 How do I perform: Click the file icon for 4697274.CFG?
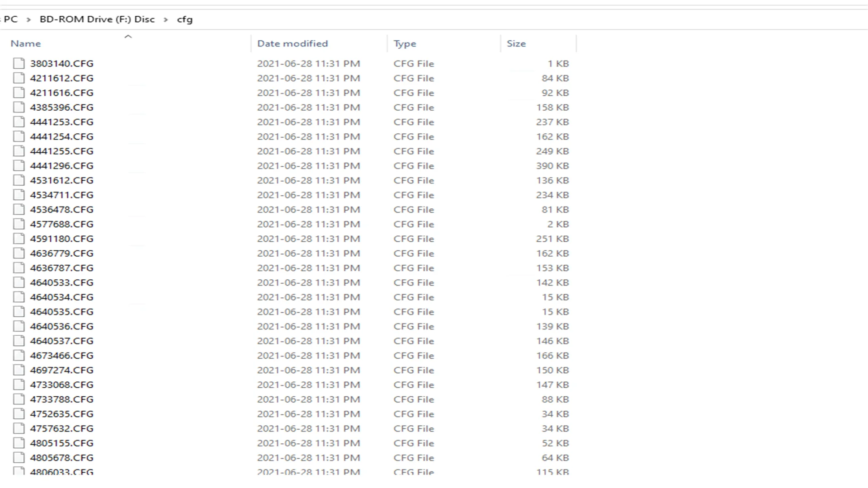(19, 370)
